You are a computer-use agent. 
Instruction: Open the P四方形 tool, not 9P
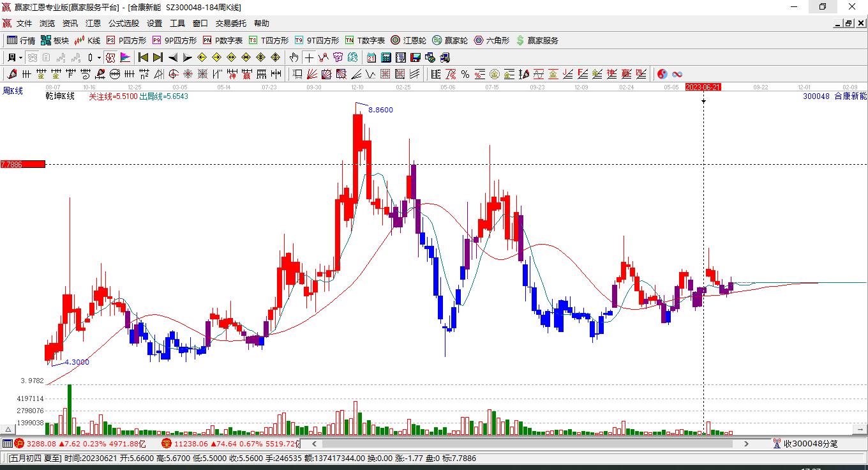(126, 40)
